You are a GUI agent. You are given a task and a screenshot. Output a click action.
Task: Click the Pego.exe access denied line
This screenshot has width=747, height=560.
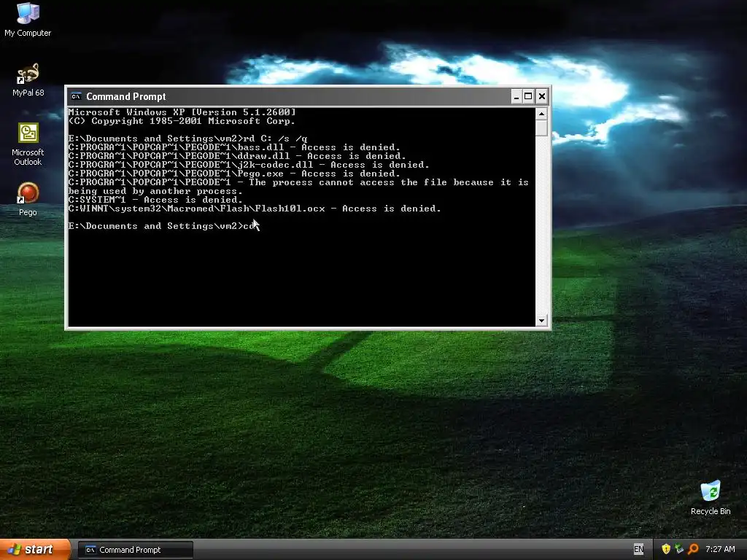(x=234, y=174)
